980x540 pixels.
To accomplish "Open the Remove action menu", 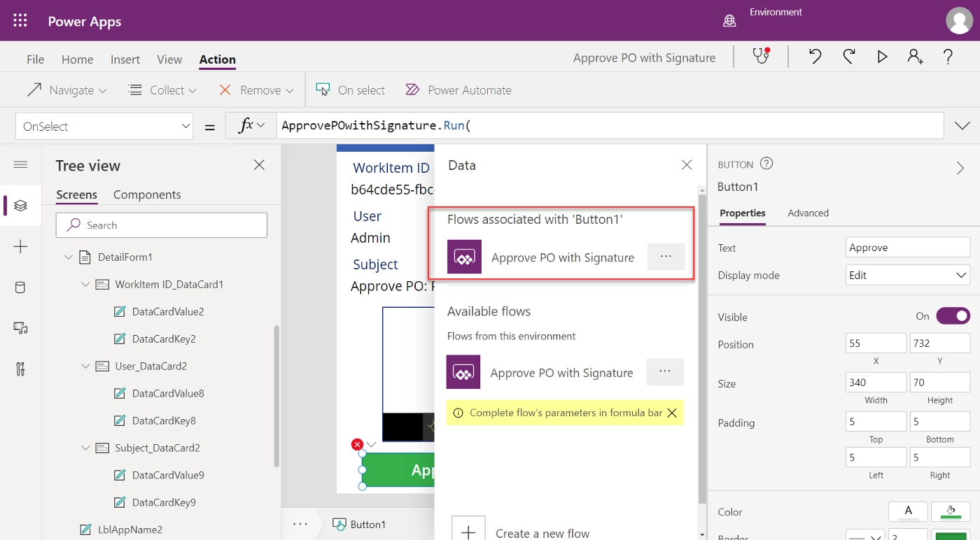I will [256, 90].
